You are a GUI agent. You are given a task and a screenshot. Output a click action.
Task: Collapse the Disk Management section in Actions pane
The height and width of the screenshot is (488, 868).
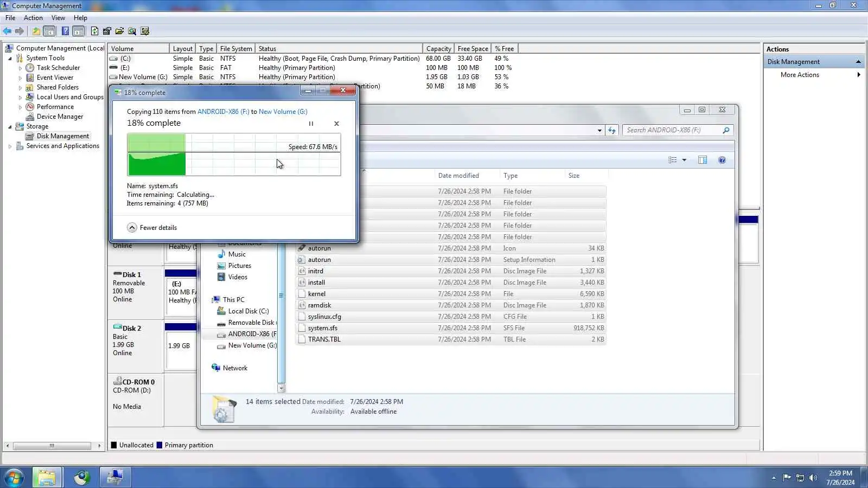point(858,62)
